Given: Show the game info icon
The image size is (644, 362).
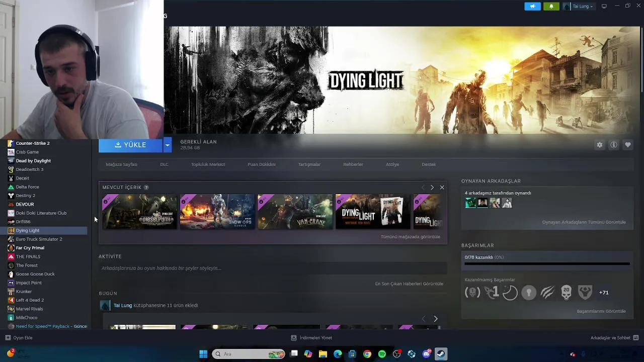Looking at the screenshot, I should [x=614, y=145].
